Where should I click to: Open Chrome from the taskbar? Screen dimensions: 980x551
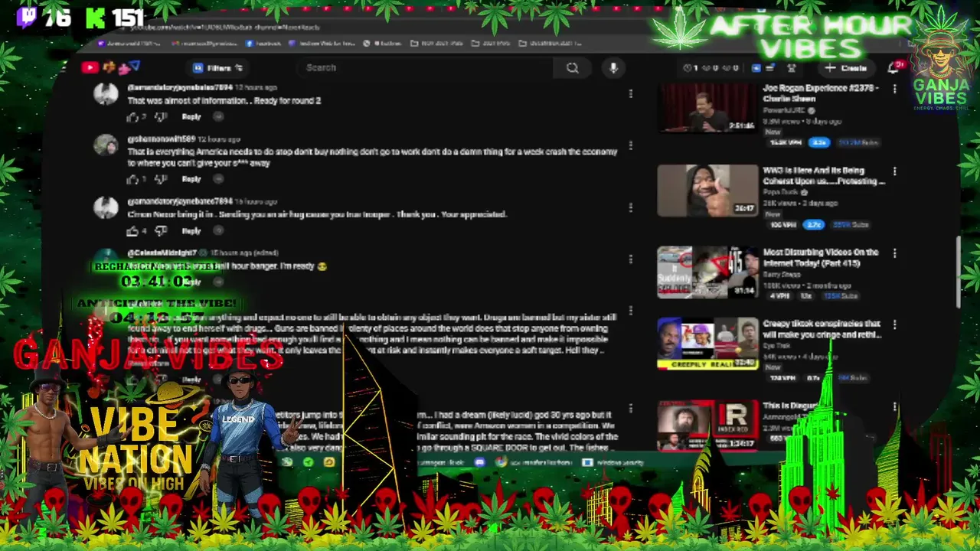point(501,462)
